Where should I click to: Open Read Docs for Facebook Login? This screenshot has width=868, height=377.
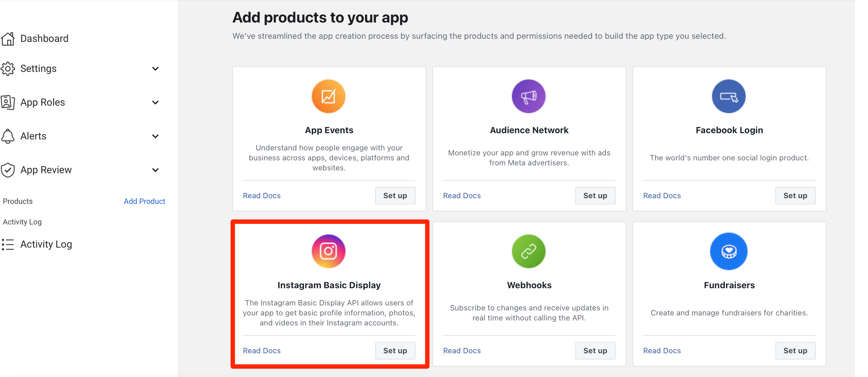pyautogui.click(x=662, y=195)
